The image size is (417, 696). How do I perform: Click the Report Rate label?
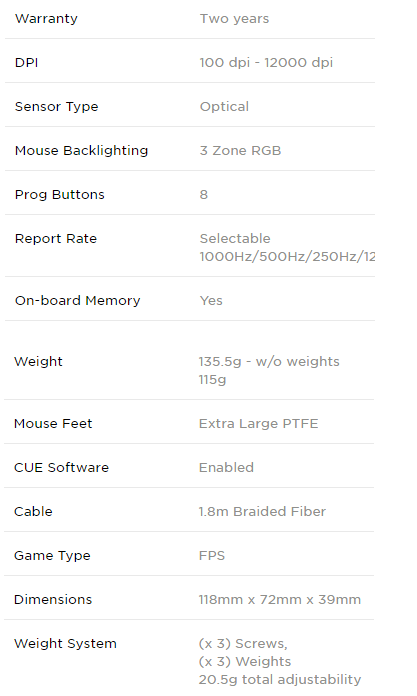click(56, 238)
